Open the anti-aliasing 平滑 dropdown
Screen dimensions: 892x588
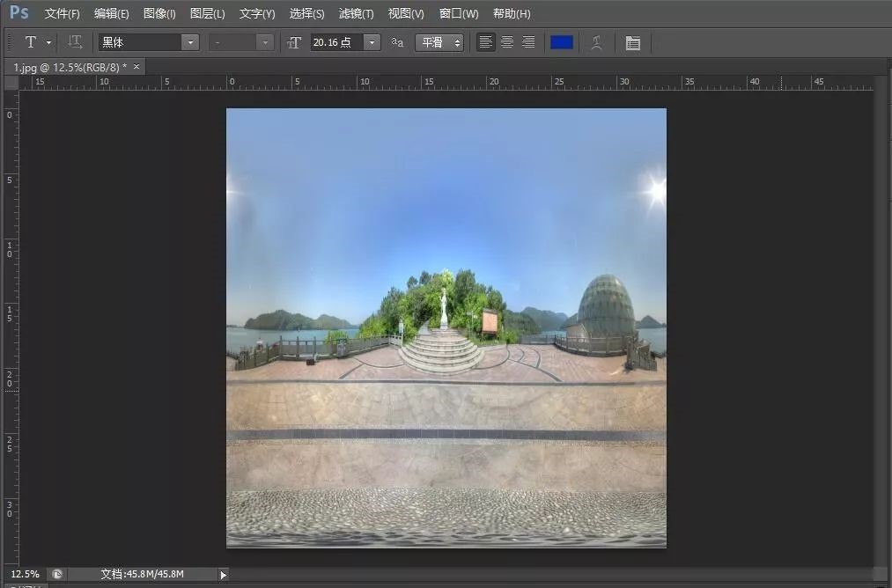(439, 42)
